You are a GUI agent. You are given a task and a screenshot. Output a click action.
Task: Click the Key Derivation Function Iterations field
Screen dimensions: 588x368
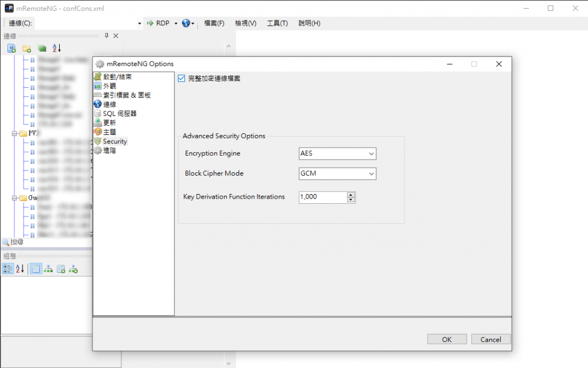323,197
